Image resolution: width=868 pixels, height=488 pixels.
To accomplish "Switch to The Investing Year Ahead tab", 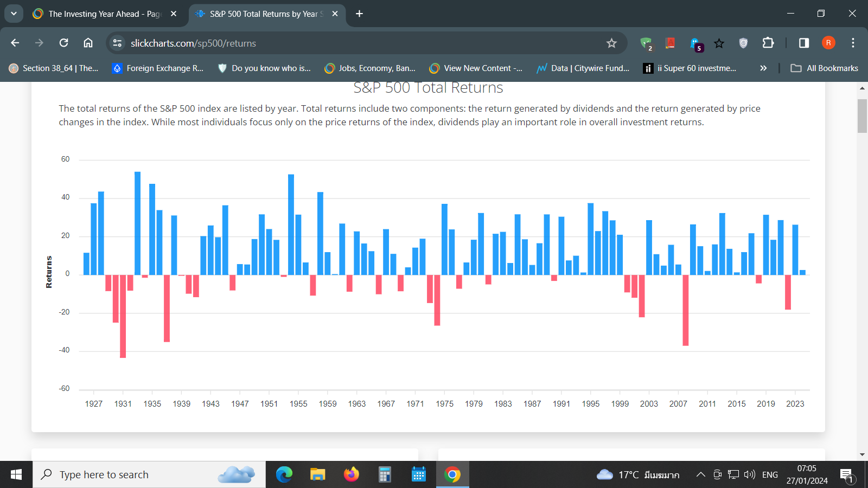I will tap(105, 14).
